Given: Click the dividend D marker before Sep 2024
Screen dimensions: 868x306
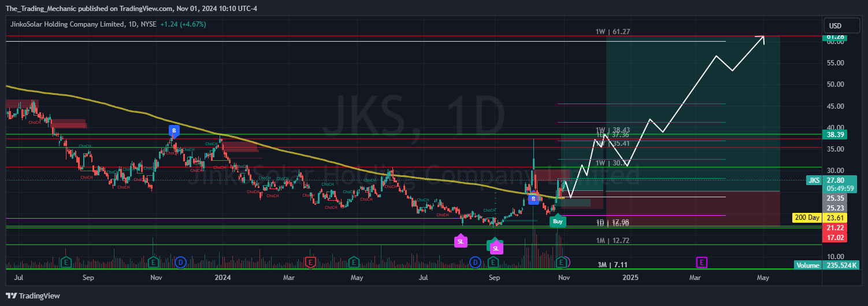Looking at the screenshot, I should tap(476, 263).
